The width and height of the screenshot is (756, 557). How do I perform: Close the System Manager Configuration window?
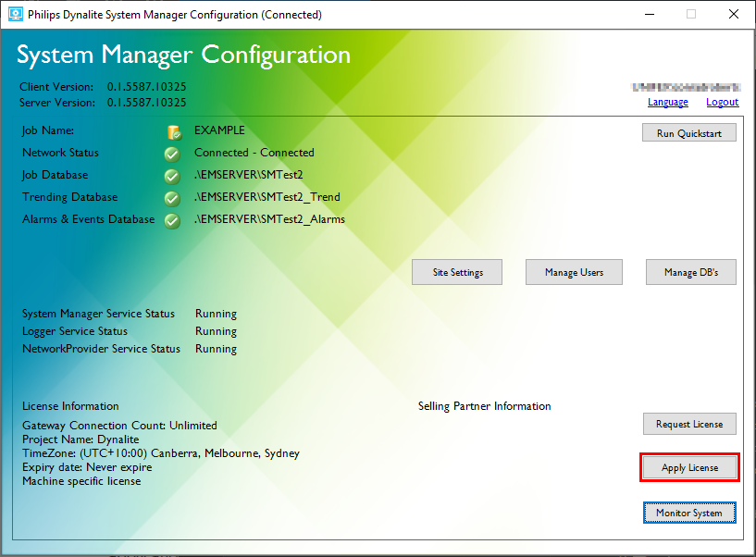(733, 15)
